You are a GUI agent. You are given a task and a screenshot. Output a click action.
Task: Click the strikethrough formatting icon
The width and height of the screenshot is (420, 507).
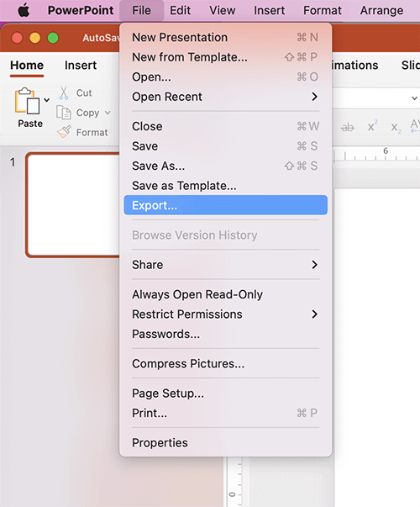348,128
